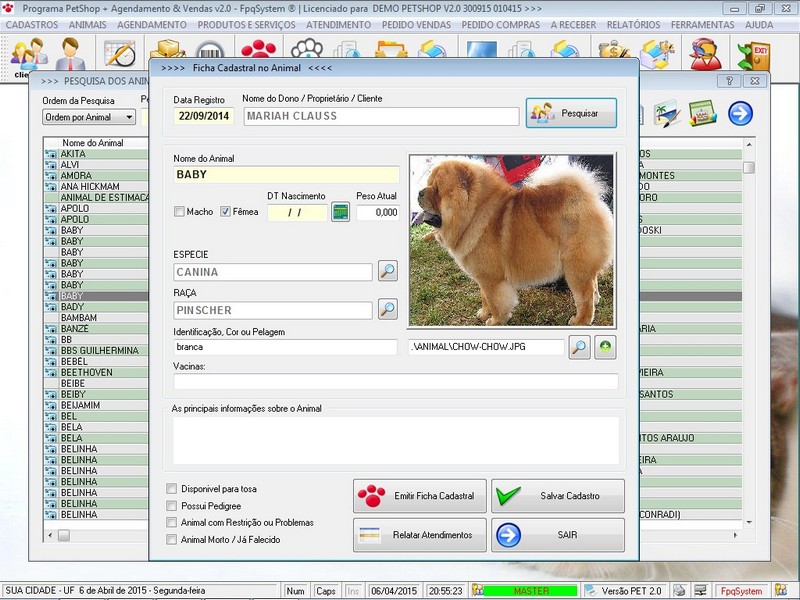Click the status bar network computer icon
The height and width of the screenshot is (600, 800).
click(700, 591)
